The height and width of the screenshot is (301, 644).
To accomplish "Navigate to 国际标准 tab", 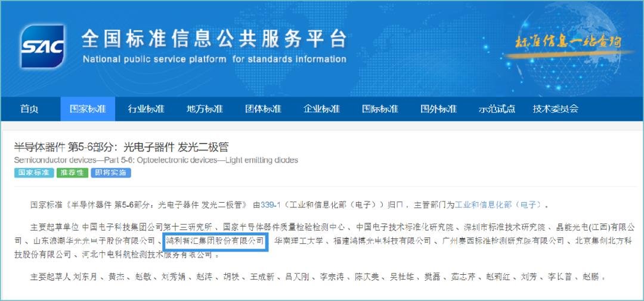I will click(x=380, y=109).
